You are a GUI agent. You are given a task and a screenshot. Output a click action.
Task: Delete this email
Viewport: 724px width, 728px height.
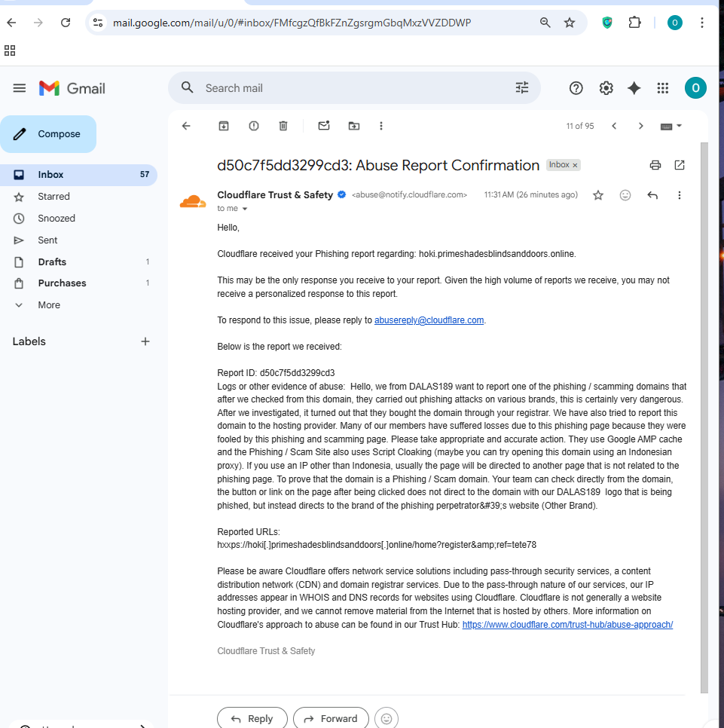click(x=283, y=126)
